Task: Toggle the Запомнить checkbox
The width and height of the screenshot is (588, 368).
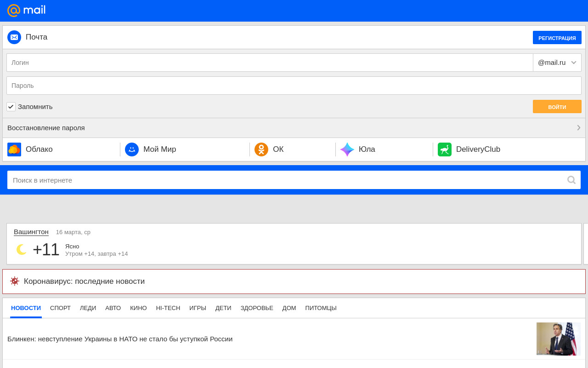Action: 11,107
